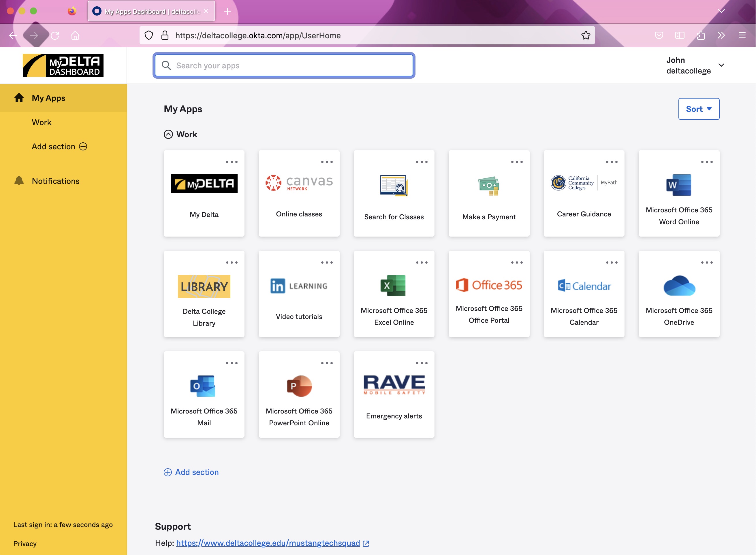The image size is (756, 555).
Task: Open the Search for Classes app
Action: (x=394, y=193)
